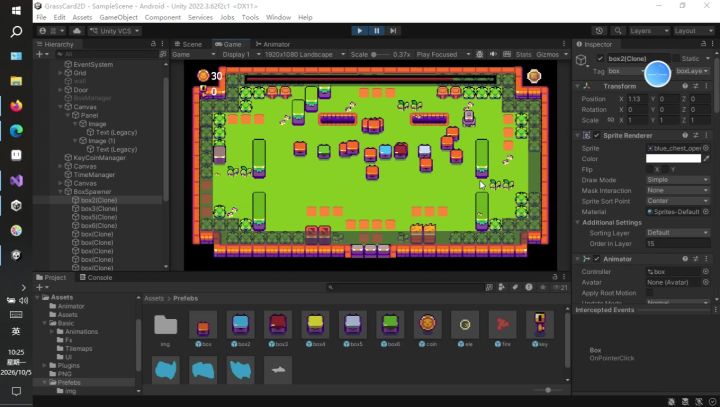Open the Transform component help icon
Viewport: 720px width, 407px height.
click(x=685, y=86)
